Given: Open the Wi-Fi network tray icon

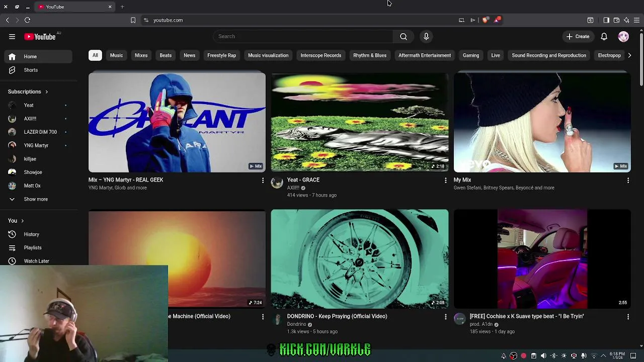Looking at the screenshot, I should [594, 356].
